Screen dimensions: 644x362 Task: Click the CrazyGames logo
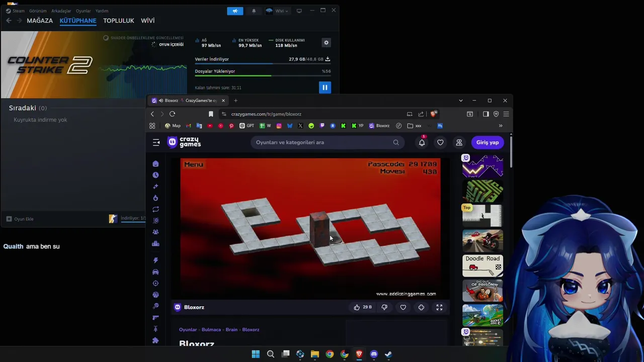tap(184, 142)
